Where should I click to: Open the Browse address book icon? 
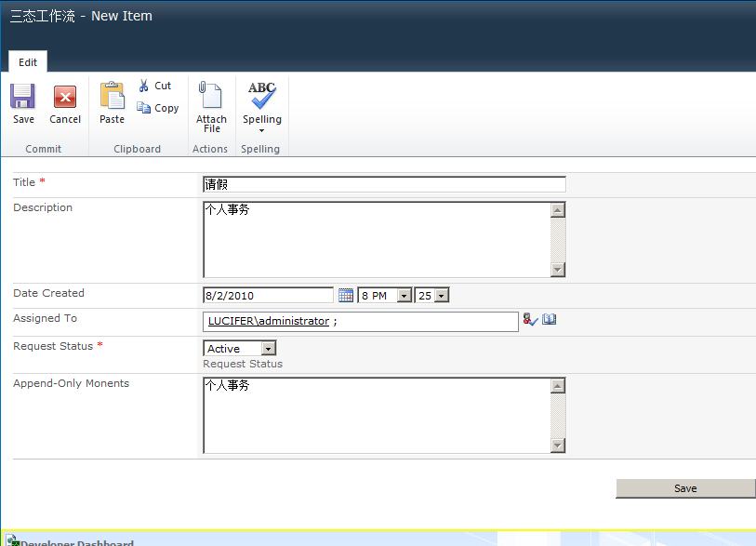[x=550, y=319]
